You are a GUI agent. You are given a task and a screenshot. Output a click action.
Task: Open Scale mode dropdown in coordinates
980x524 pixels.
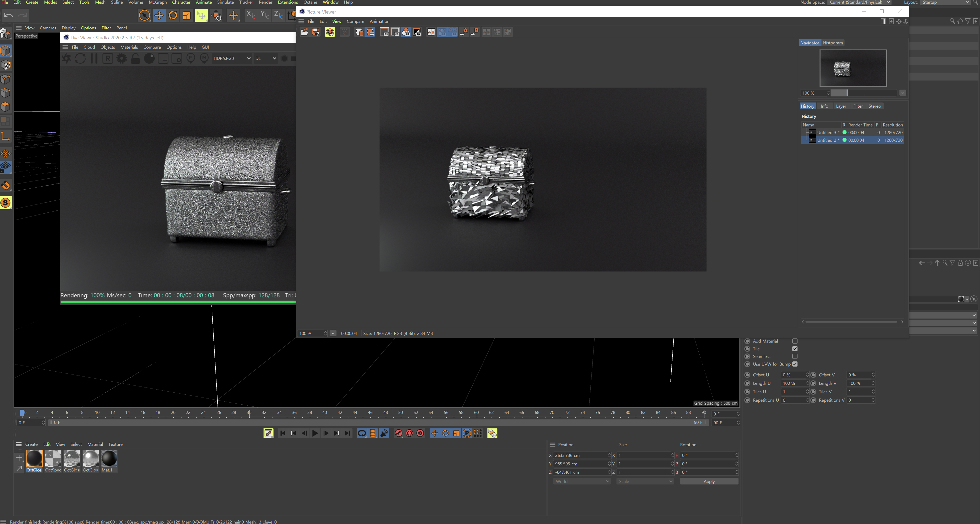click(645, 481)
